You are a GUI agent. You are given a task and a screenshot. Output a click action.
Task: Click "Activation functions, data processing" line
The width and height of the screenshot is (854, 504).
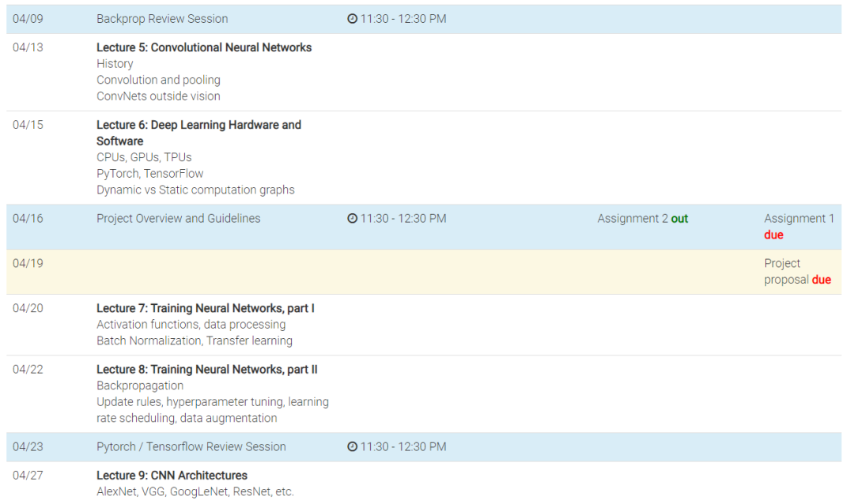pos(191,325)
